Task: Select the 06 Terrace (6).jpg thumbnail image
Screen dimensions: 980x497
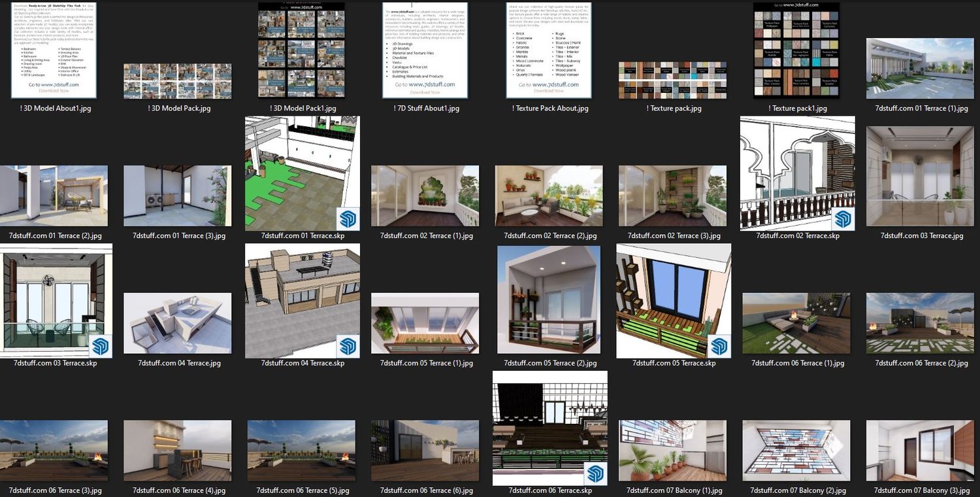Action: click(x=425, y=451)
